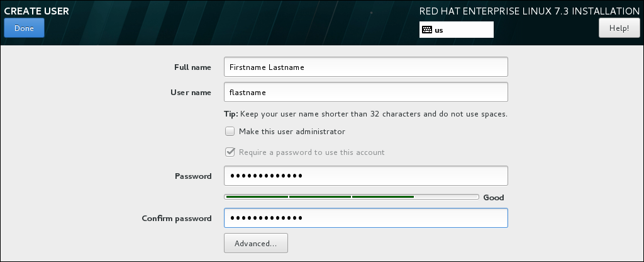Screen dimensions: 644x262
Task: Focus the User name field containing flastname
Action: coord(365,92)
